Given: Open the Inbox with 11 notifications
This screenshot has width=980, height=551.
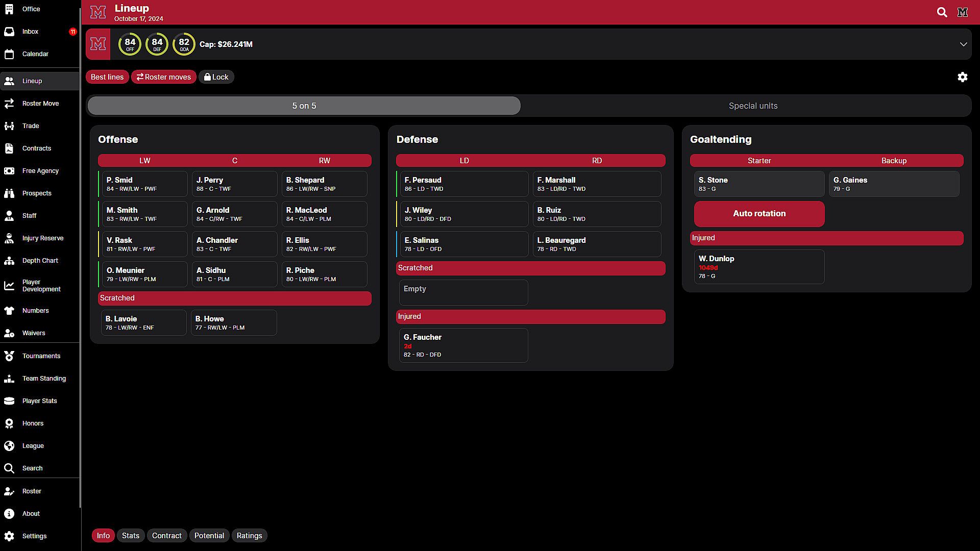Looking at the screenshot, I should pyautogui.click(x=30, y=32).
